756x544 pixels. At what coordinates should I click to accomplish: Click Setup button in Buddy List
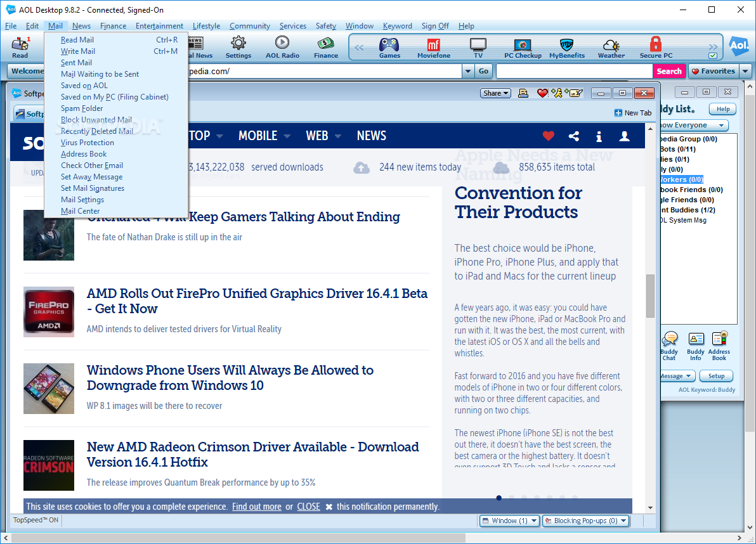pyautogui.click(x=716, y=376)
